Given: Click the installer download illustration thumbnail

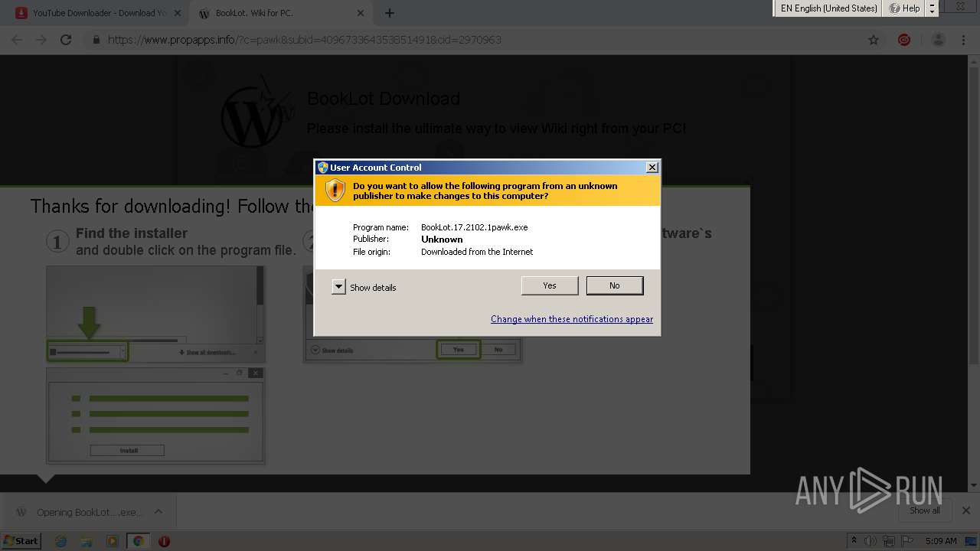Looking at the screenshot, I should tap(155, 314).
